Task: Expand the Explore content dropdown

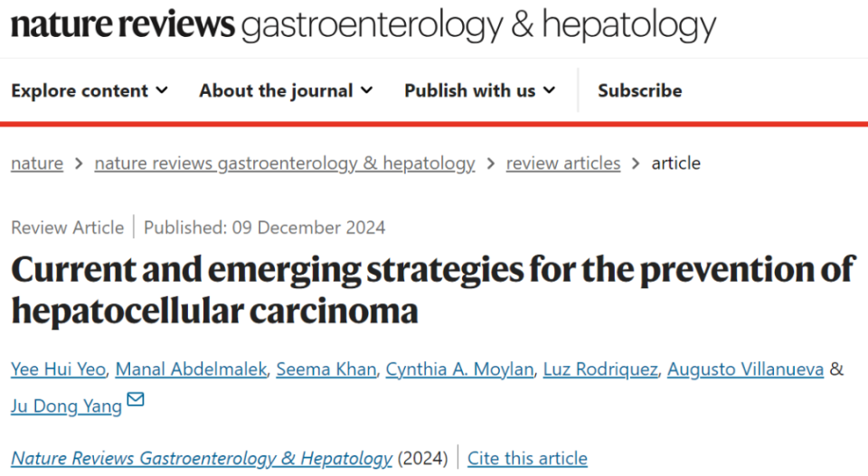Action: point(89,90)
